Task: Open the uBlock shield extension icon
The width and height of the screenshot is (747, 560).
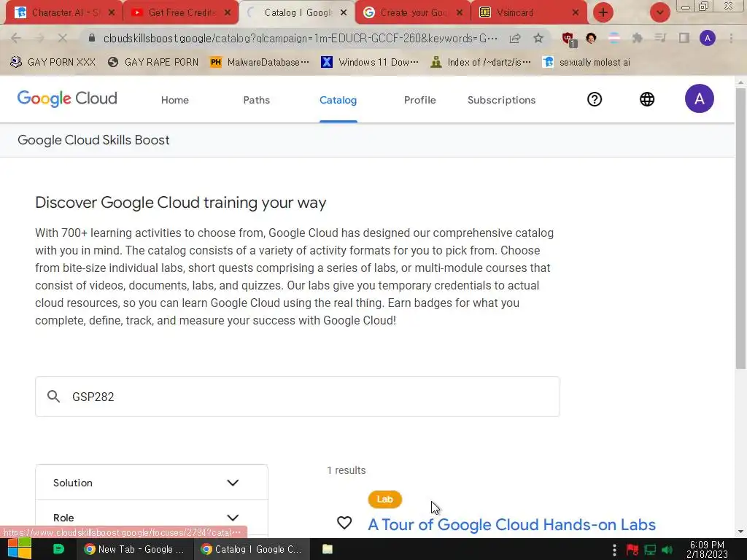Action: pos(569,39)
